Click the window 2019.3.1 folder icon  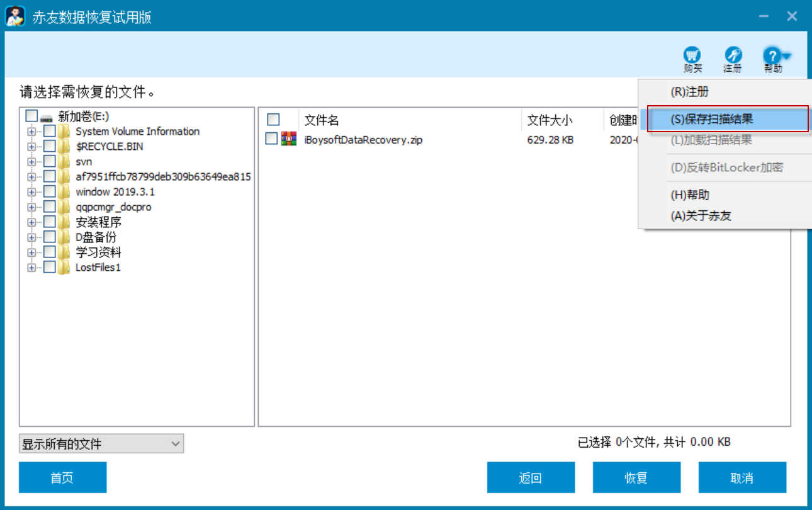(x=64, y=192)
